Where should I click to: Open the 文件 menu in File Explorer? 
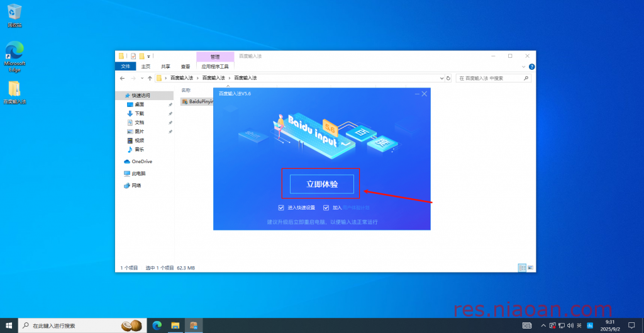point(126,67)
